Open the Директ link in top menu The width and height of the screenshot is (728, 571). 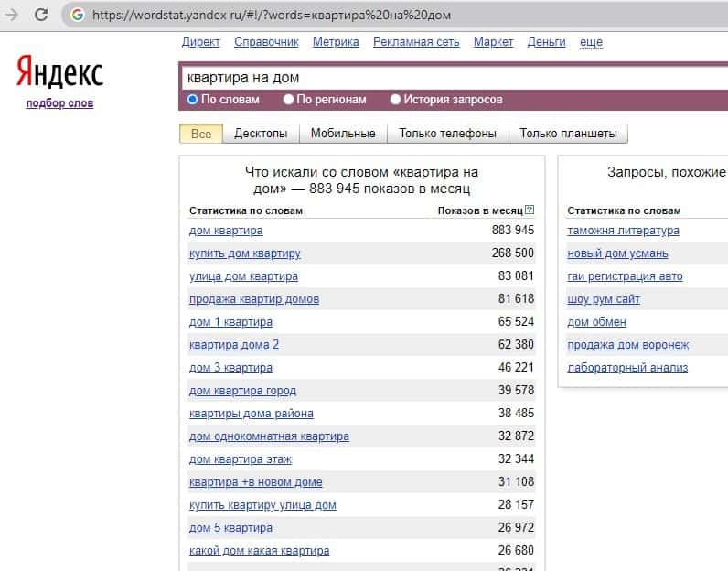coord(200,42)
